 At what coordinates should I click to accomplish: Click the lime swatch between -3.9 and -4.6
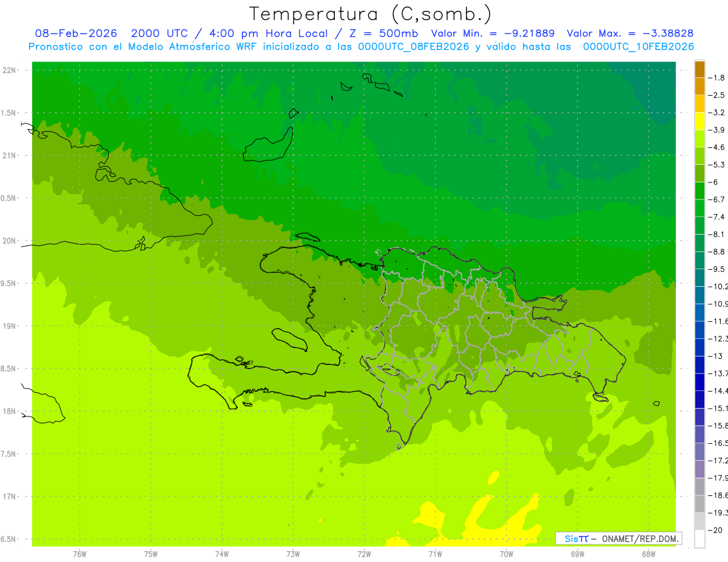coord(699,138)
